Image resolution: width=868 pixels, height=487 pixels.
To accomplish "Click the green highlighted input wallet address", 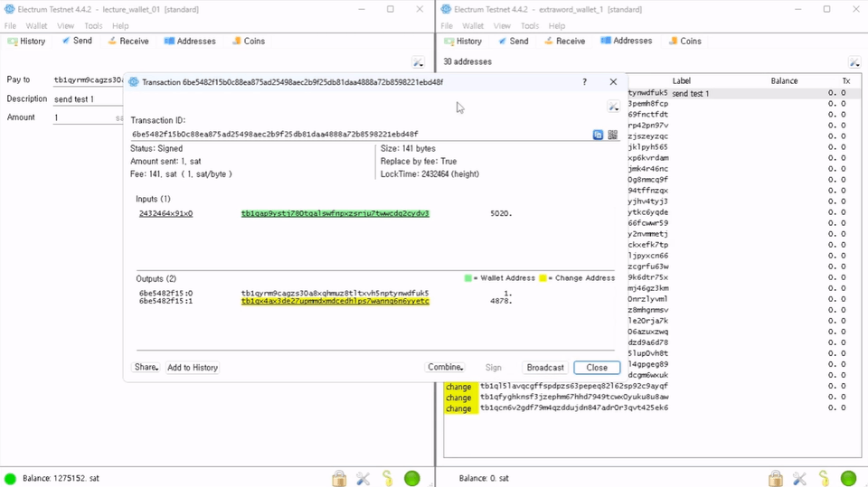I will [x=335, y=213].
